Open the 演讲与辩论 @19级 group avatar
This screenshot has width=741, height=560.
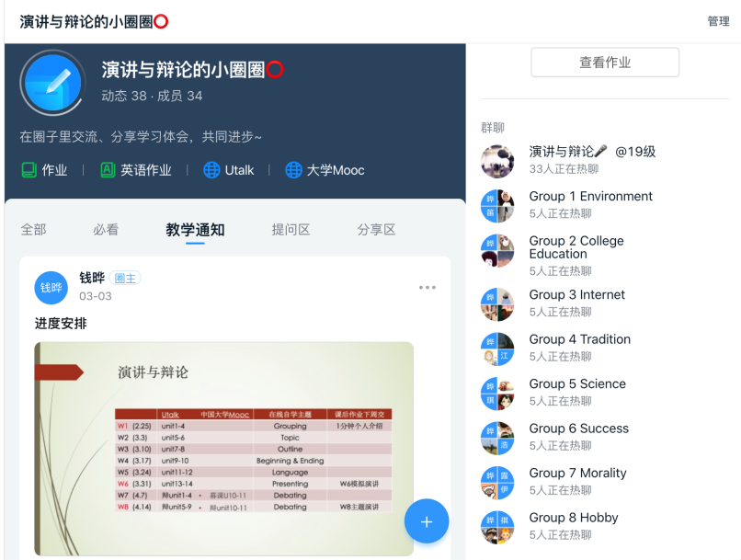497,161
